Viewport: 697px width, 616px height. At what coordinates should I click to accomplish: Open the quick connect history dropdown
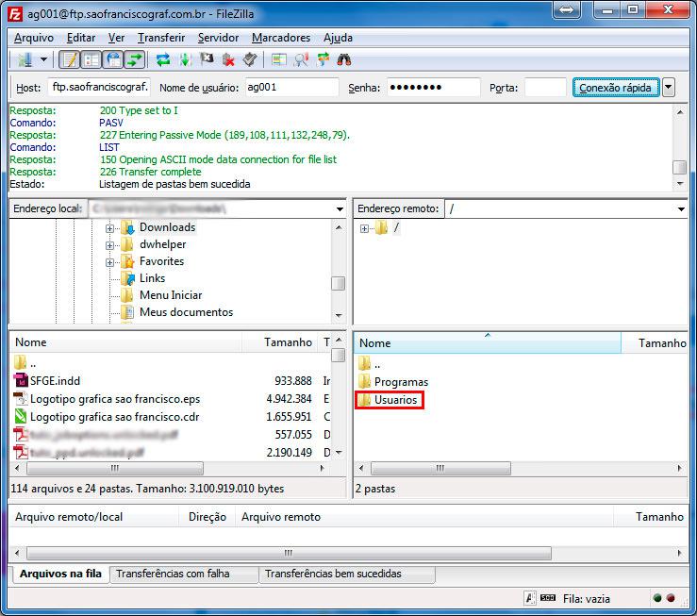point(668,88)
